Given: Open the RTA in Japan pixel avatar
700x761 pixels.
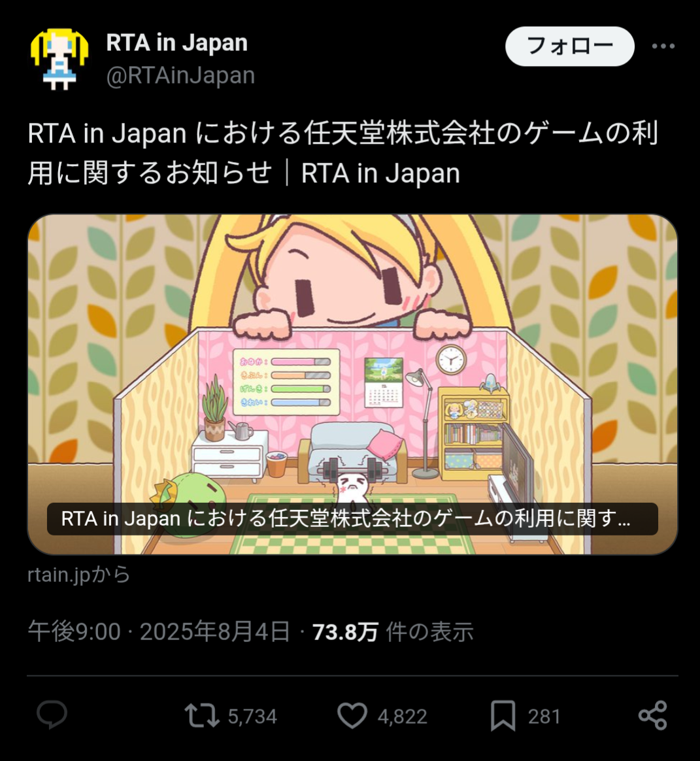Looking at the screenshot, I should (59, 59).
